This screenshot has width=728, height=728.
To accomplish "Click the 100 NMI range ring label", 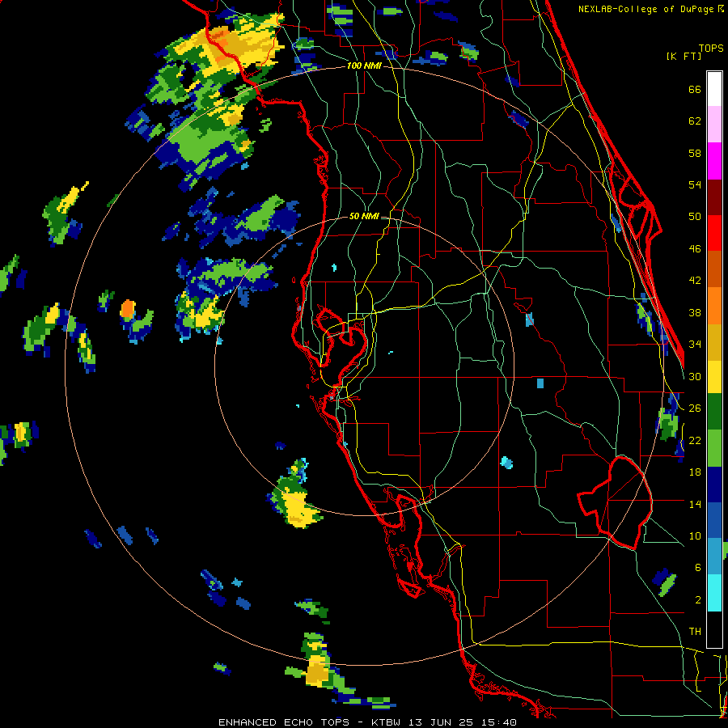I will tap(364, 66).
